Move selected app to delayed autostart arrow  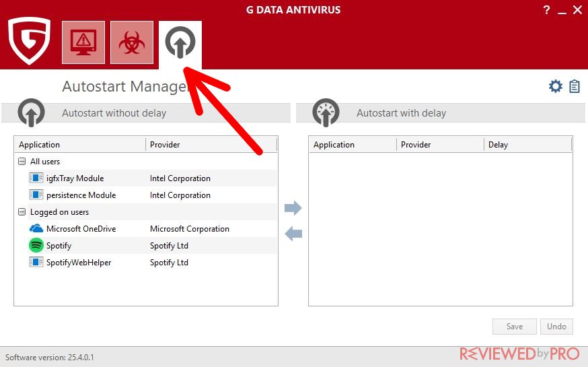[x=293, y=207]
